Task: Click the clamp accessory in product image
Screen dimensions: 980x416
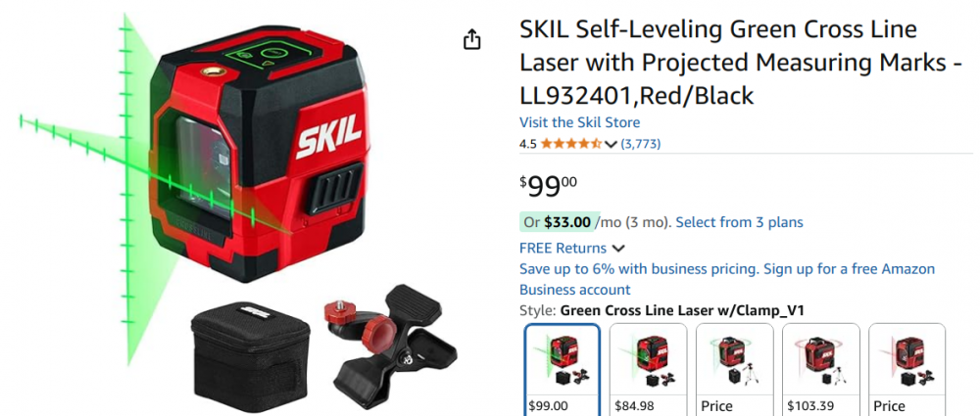Action: click(x=389, y=345)
